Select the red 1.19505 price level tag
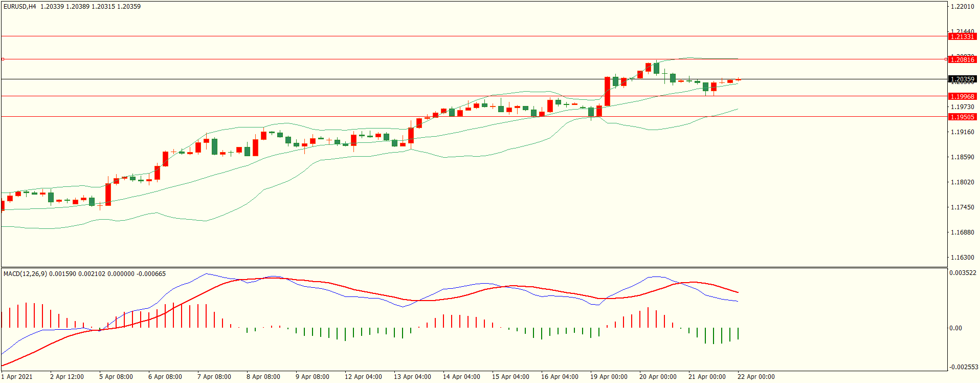 pyautogui.click(x=962, y=117)
